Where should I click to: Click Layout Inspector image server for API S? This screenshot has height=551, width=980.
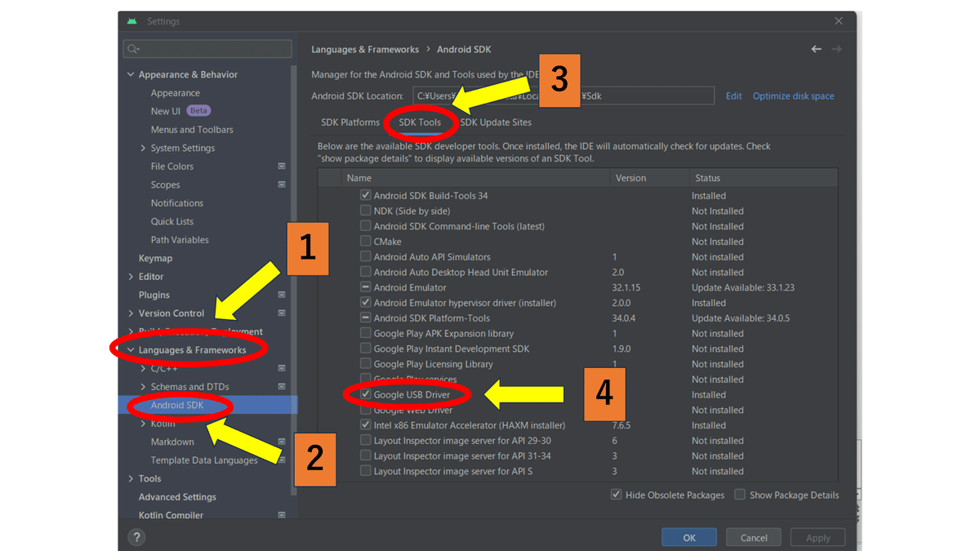click(x=452, y=471)
